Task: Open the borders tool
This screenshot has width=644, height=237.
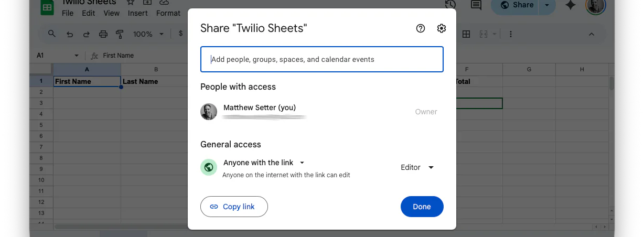Action: [466, 34]
